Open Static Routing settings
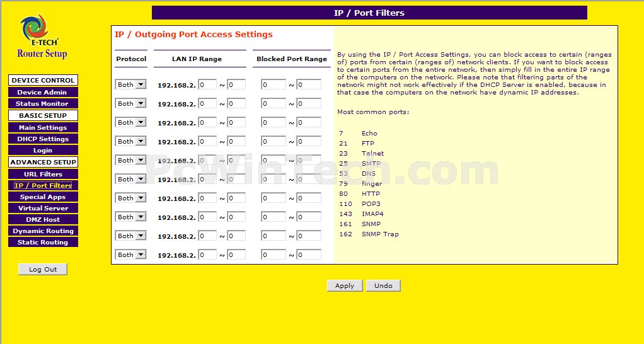This screenshot has width=644, height=344. pyautogui.click(x=43, y=243)
